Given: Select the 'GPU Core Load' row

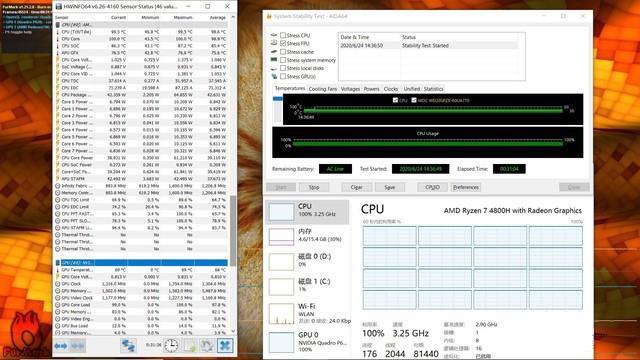Looking at the screenshot, I should coord(141,305).
